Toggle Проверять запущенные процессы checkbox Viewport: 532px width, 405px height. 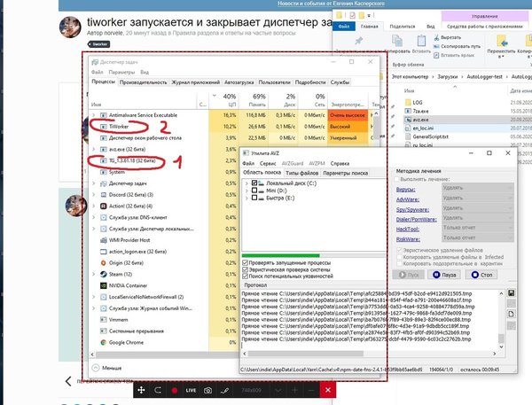[x=246, y=263]
